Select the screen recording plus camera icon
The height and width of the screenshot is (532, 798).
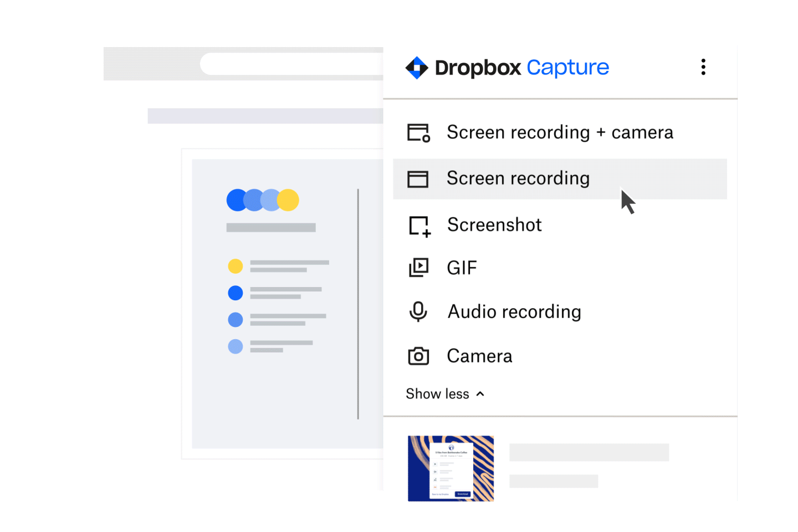click(419, 132)
